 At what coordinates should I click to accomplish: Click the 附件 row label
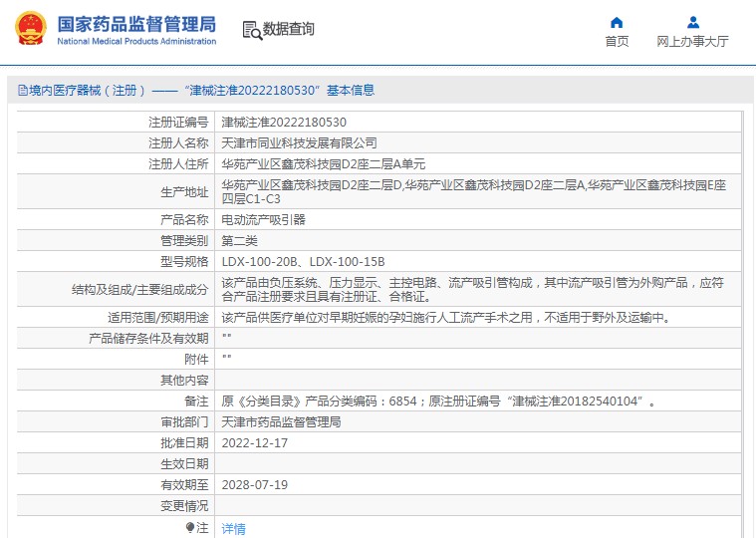click(x=196, y=360)
